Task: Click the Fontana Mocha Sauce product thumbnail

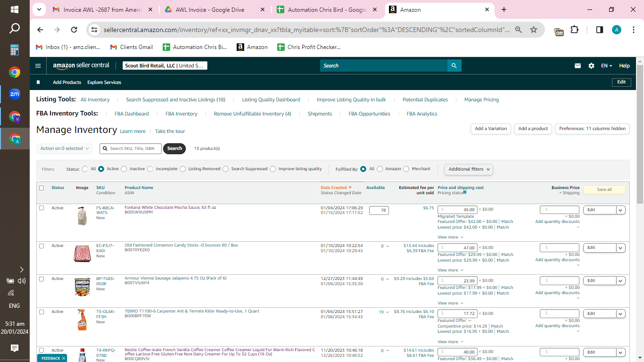Action: pos(83,216)
